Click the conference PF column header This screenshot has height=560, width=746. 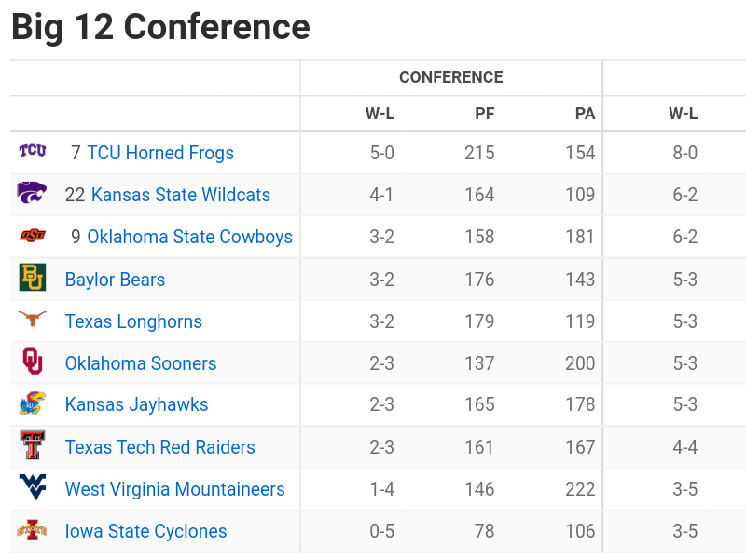(485, 114)
